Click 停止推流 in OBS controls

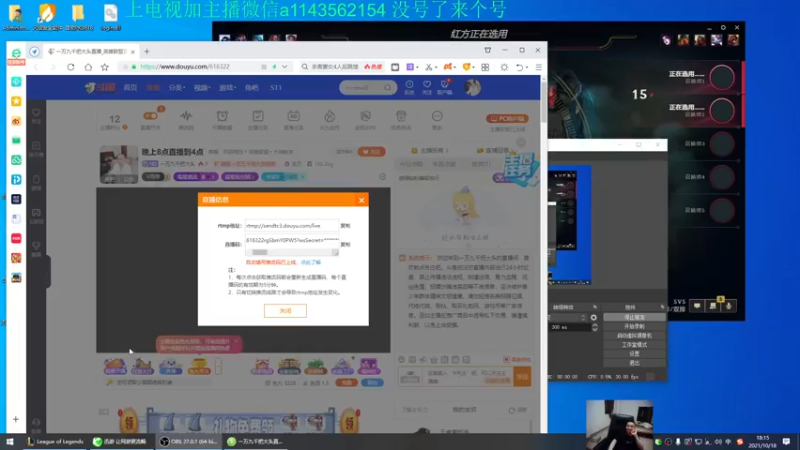[634, 317]
